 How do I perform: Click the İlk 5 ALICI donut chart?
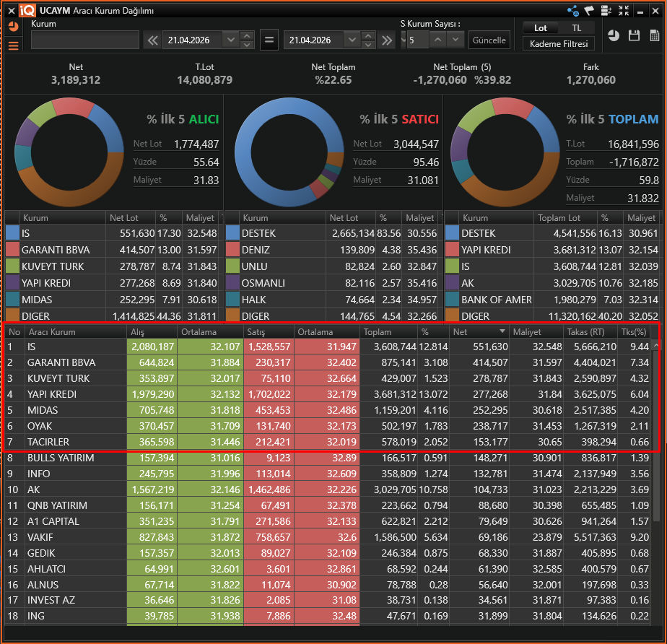(x=69, y=152)
